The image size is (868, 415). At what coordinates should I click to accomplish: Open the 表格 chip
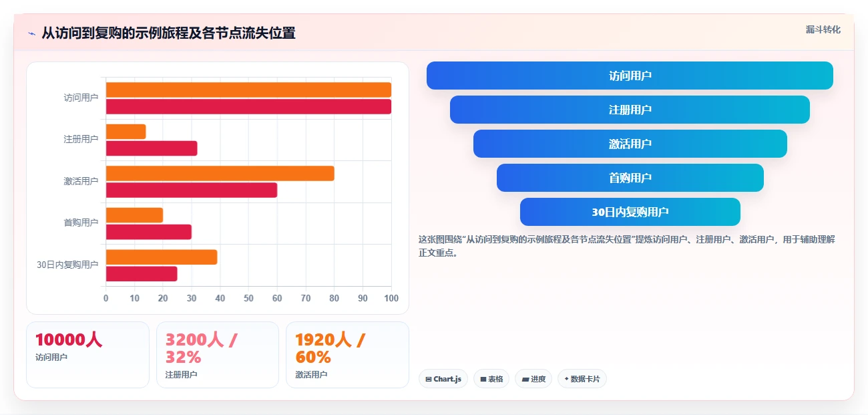[491, 379]
